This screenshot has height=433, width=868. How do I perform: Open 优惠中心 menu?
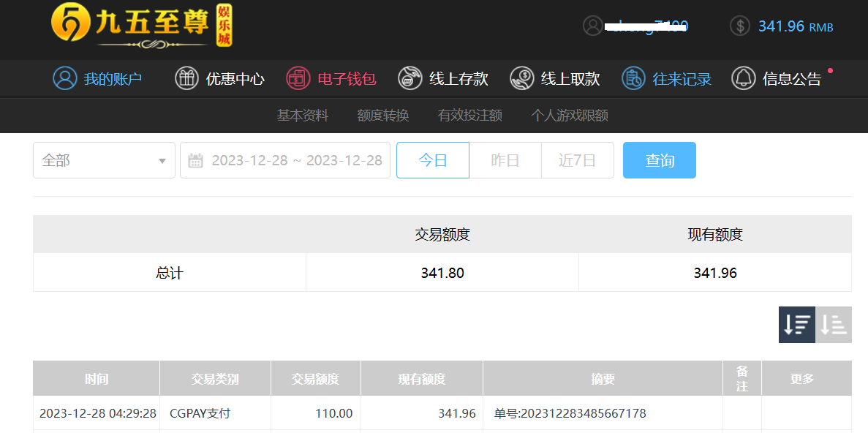pyautogui.click(x=235, y=78)
